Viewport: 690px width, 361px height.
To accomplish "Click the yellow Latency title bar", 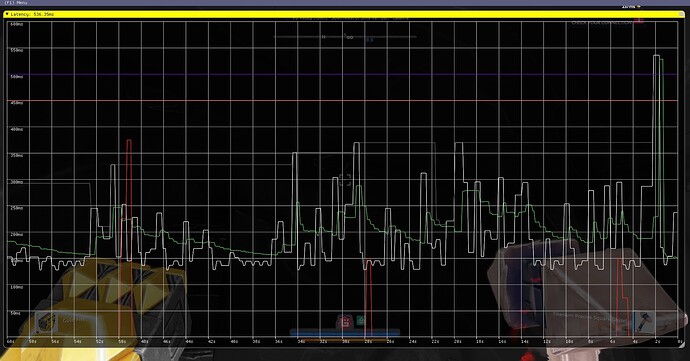I will click(343, 14).
